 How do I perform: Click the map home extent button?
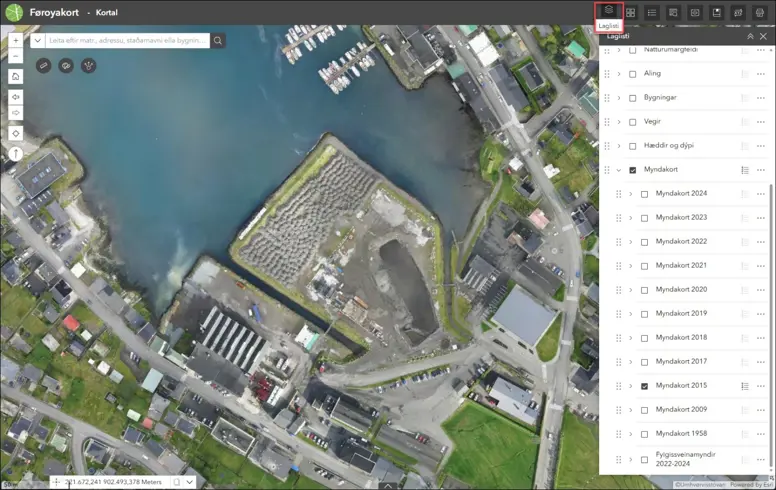click(16, 76)
